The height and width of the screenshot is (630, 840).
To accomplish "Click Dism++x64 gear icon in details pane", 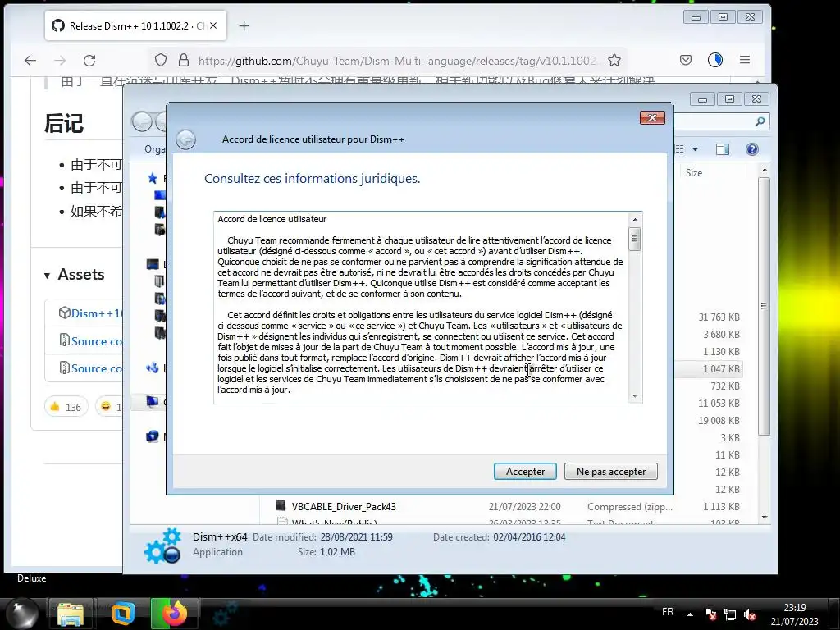I will pos(163,546).
